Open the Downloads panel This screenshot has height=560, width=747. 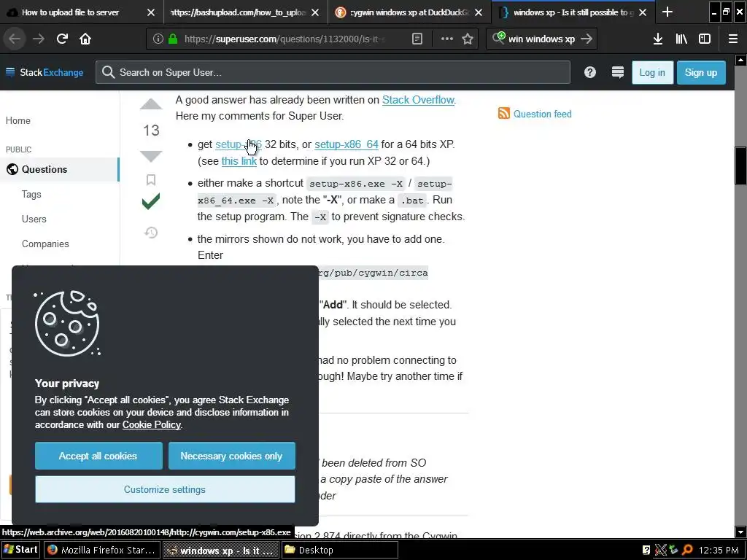(658, 39)
